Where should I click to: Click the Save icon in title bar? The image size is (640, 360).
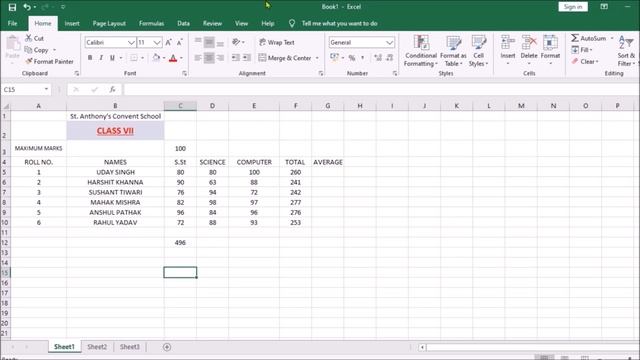tap(12, 7)
